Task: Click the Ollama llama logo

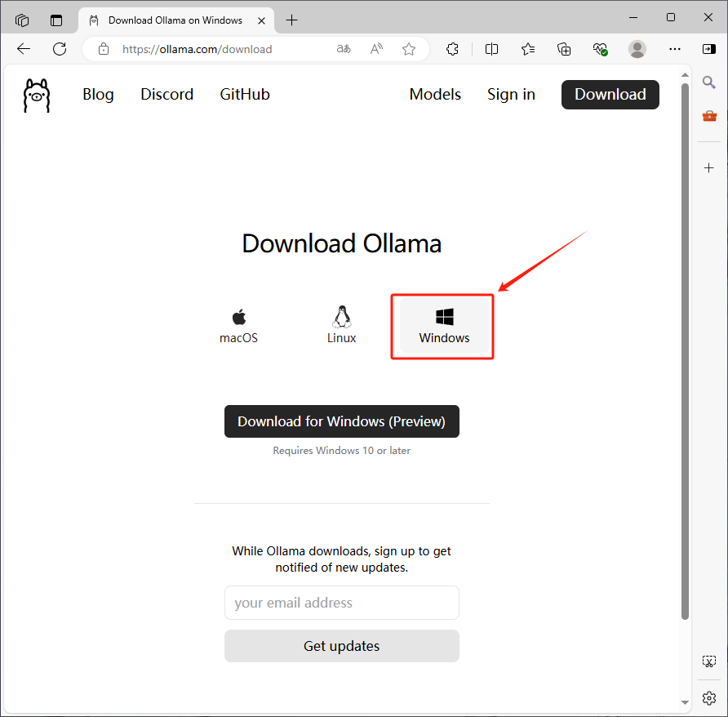Action: (x=37, y=96)
